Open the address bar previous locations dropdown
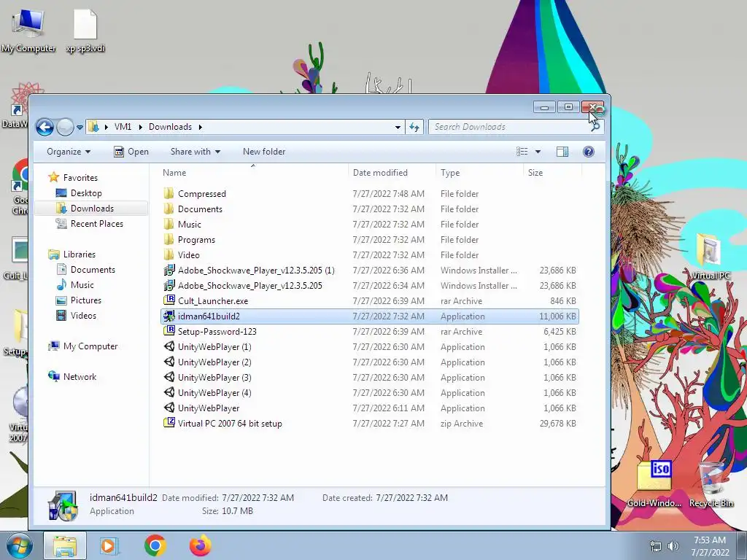 [x=398, y=127]
